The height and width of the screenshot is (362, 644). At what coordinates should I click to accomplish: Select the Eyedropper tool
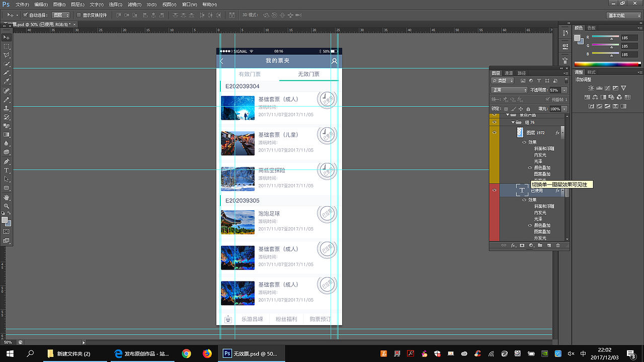tap(7, 81)
